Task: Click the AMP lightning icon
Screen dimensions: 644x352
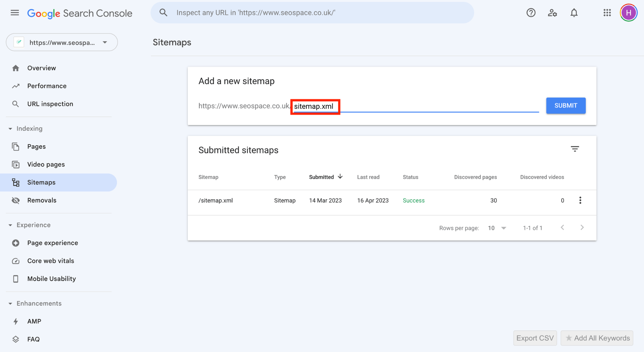Action: (x=15, y=321)
